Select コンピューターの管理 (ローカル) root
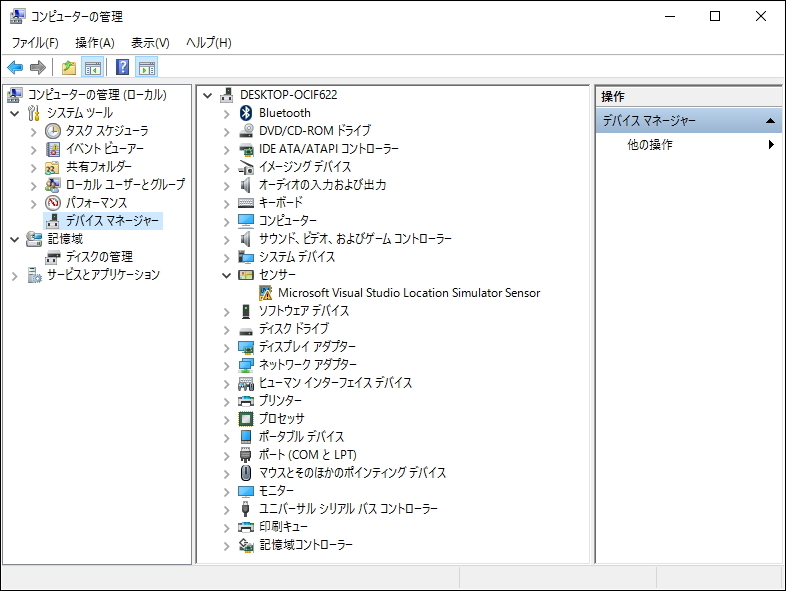Viewport: 786px width, 591px height. pos(97,95)
